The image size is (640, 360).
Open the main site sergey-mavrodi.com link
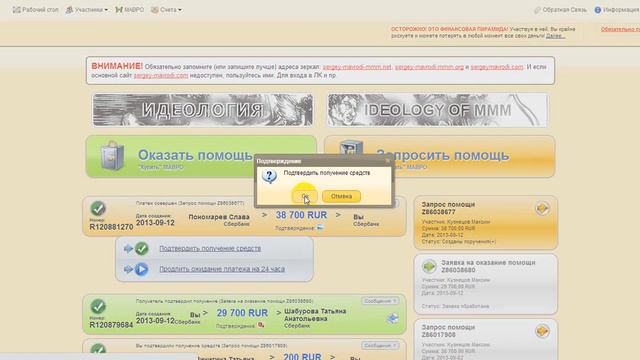[x=161, y=76]
